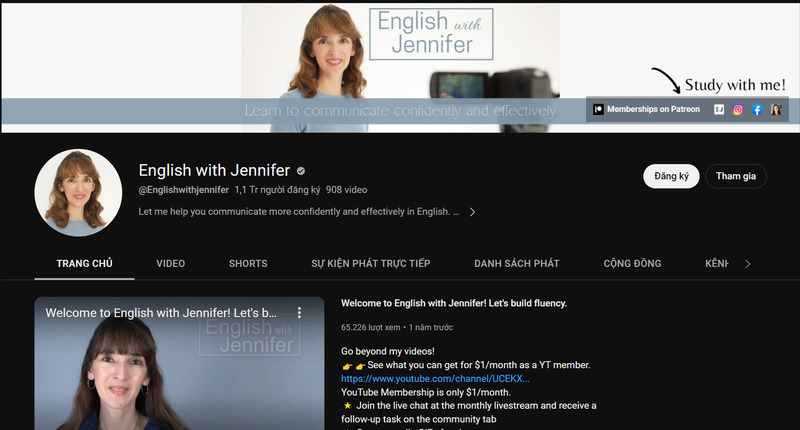Screen dimensions: 800x430
Task: Click the video title overlay on the player
Action: (x=161, y=313)
